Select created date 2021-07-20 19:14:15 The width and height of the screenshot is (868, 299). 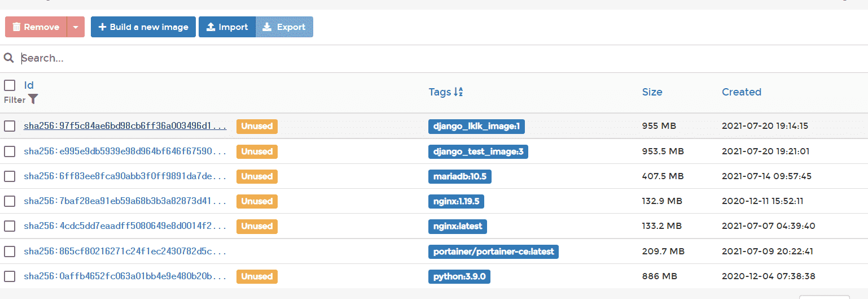click(x=765, y=126)
